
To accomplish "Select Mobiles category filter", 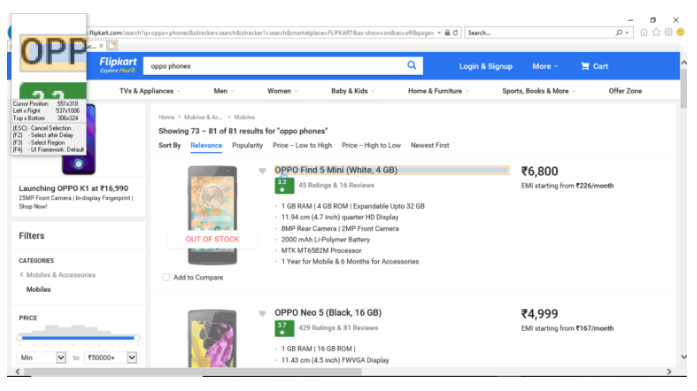I will (x=38, y=290).
